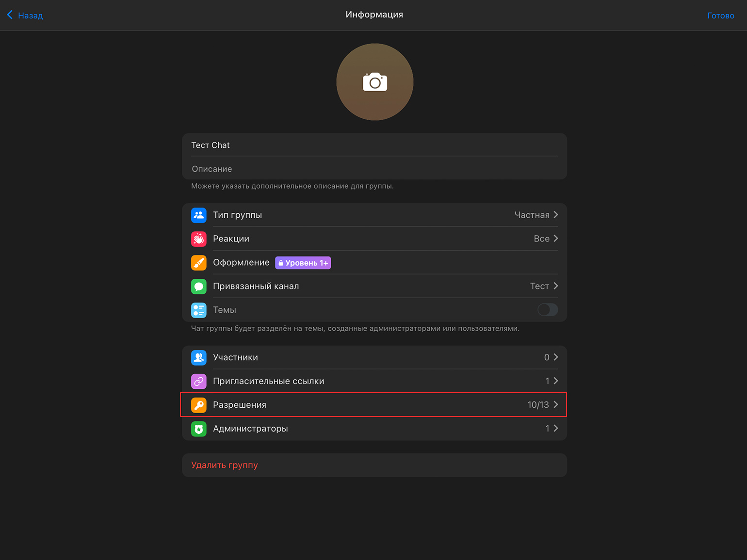Image resolution: width=747 pixels, height=560 pixels.
Task: Expand the invite links chevron showing 1
Action: (x=556, y=381)
